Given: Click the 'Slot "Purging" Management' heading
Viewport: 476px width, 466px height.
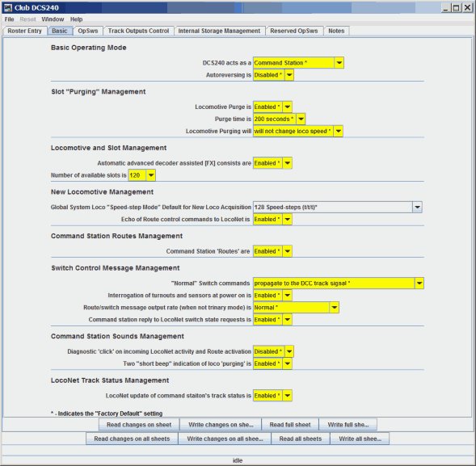Looking at the screenshot, I should tap(99, 91).
